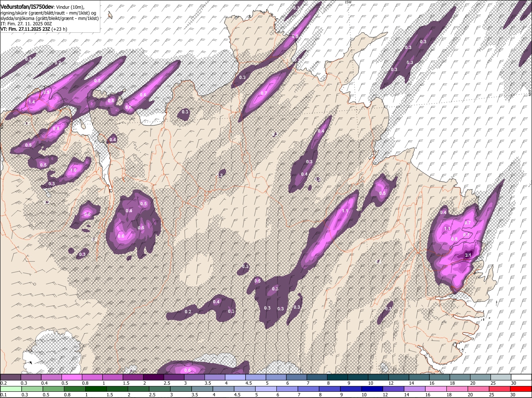This screenshot has height=398, width=532.
Task: Click the '(+23 h)' forecast offset text
Action: point(59,29)
